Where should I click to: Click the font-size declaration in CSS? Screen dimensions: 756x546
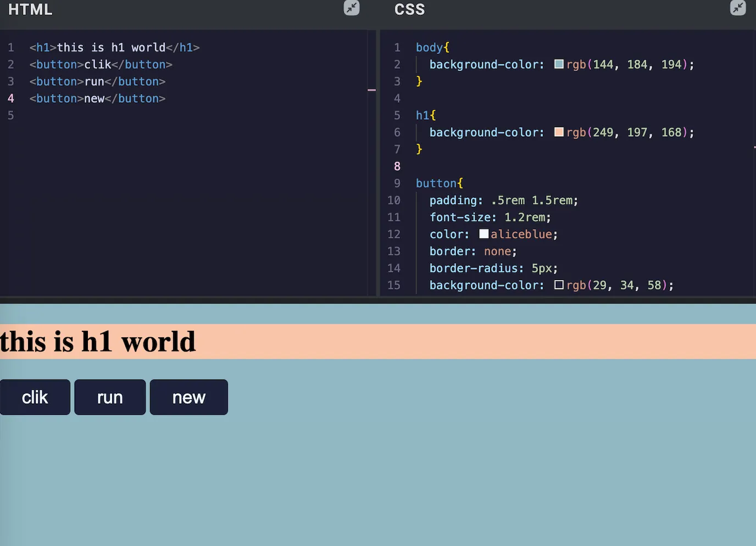click(460, 217)
